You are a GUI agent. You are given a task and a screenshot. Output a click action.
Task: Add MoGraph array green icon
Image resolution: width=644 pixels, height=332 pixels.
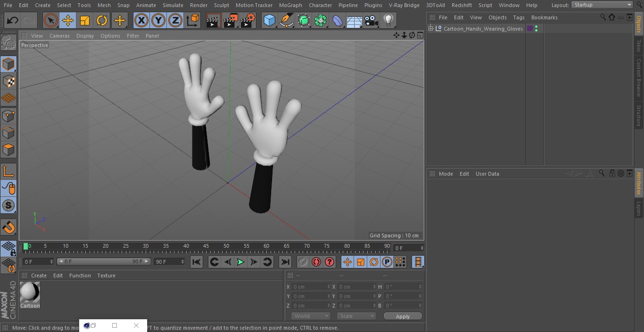[321, 20]
